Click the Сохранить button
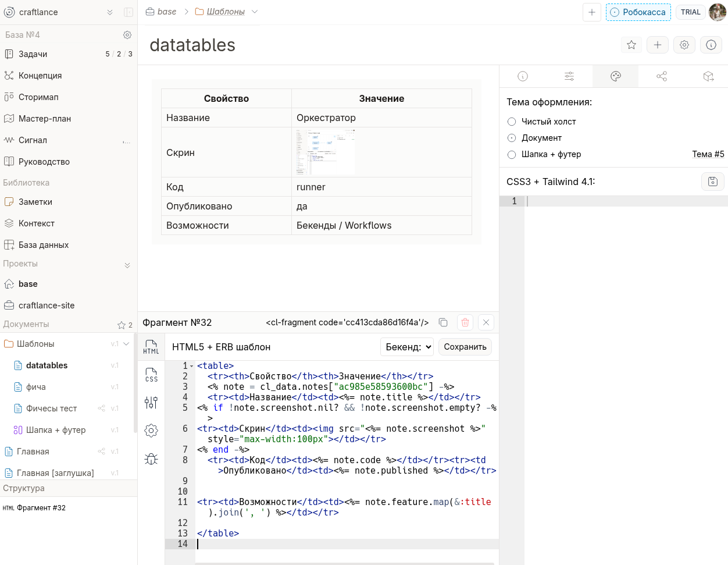The image size is (728, 565). (x=465, y=347)
